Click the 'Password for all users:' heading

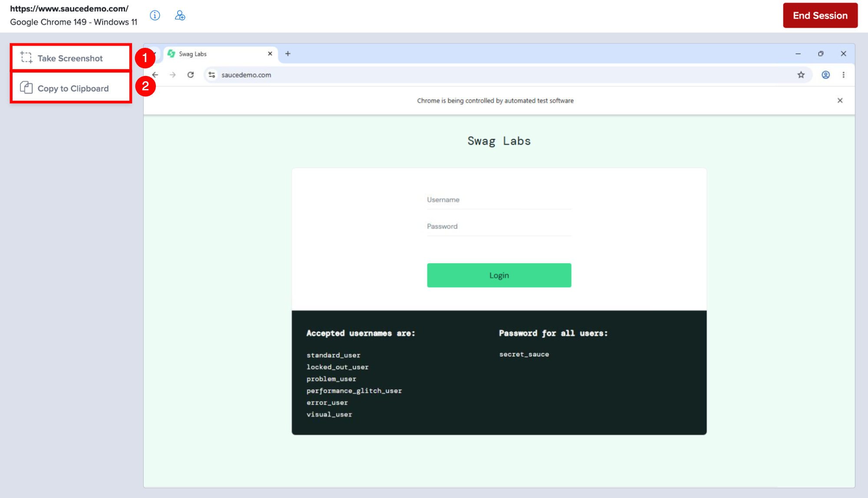(x=553, y=333)
